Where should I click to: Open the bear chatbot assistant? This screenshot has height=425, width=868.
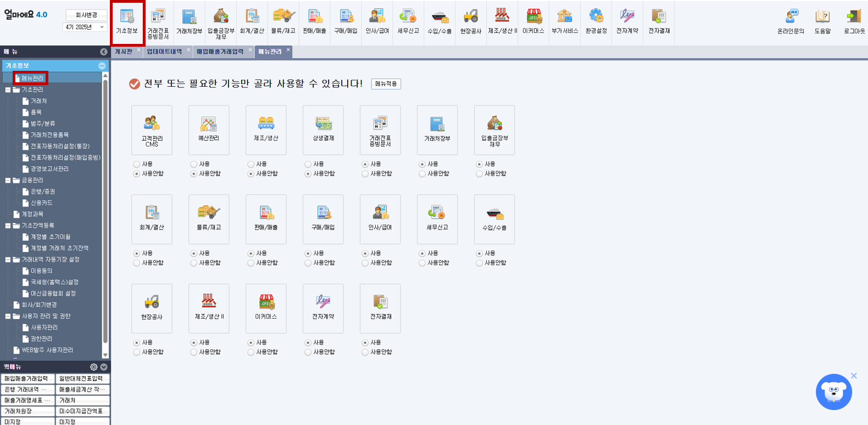[x=834, y=392]
